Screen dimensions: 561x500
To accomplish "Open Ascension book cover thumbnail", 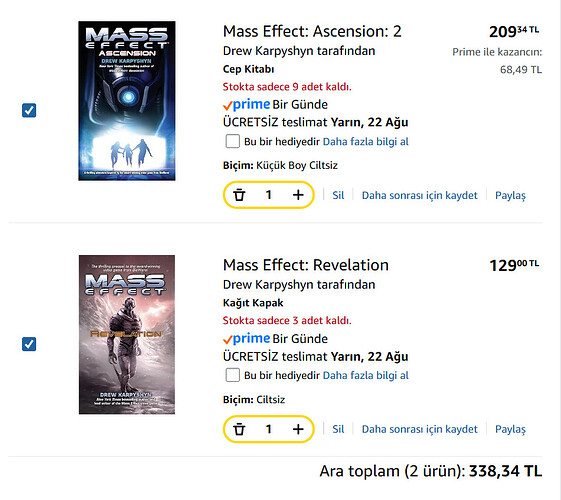I will (x=127, y=101).
